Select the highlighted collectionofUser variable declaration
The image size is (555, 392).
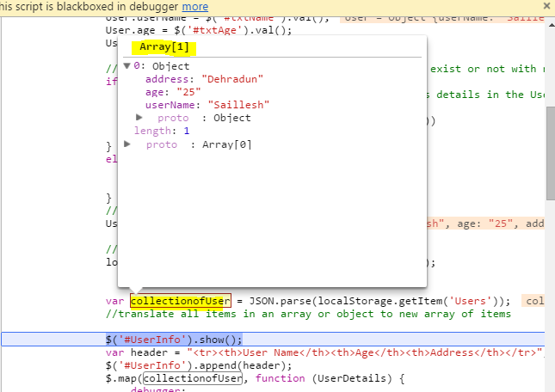[181, 301]
